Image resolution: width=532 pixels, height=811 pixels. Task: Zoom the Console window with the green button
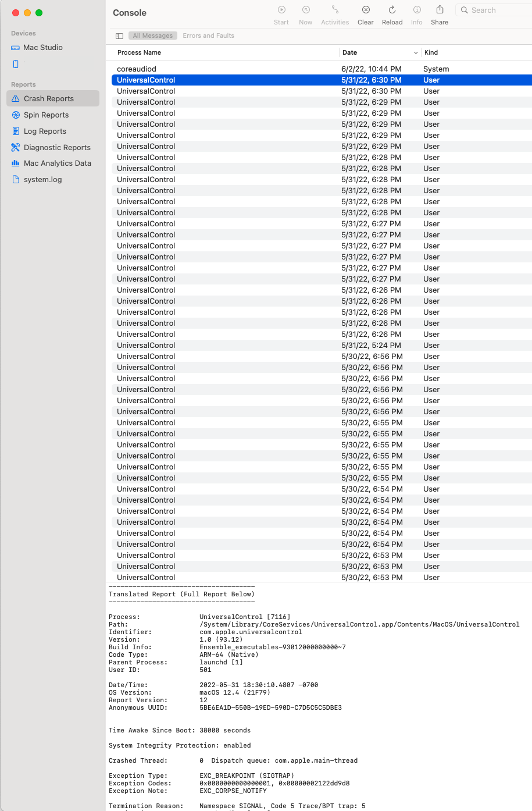(39, 13)
